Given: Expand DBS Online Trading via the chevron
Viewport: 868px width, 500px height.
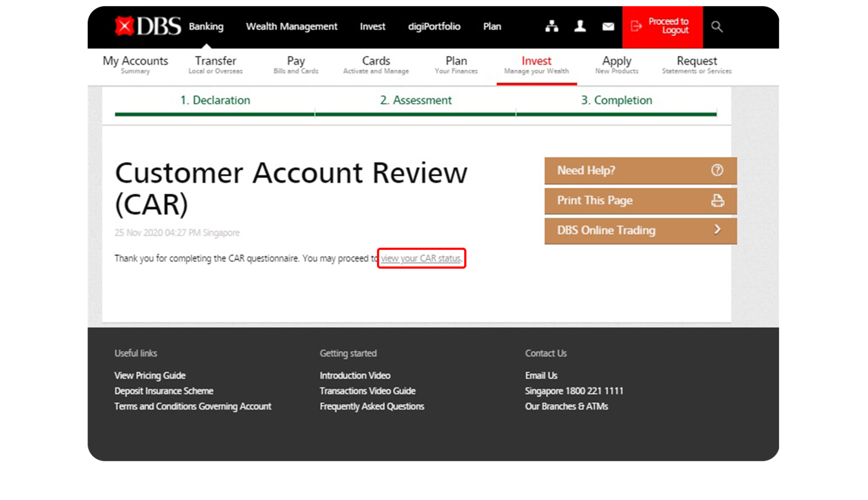Looking at the screenshot, I should coord(717,230).
